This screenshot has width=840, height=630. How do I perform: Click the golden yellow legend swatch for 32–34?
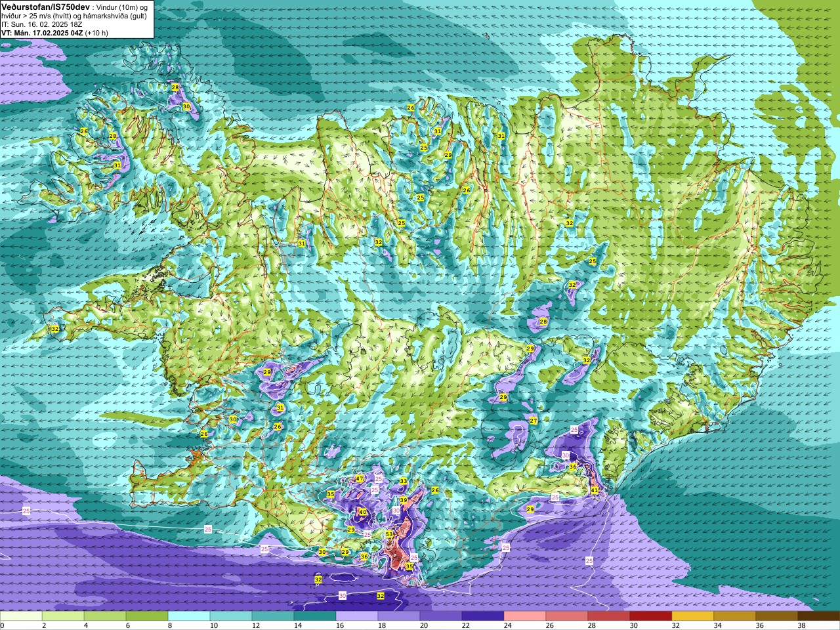(x=693, y=616)
